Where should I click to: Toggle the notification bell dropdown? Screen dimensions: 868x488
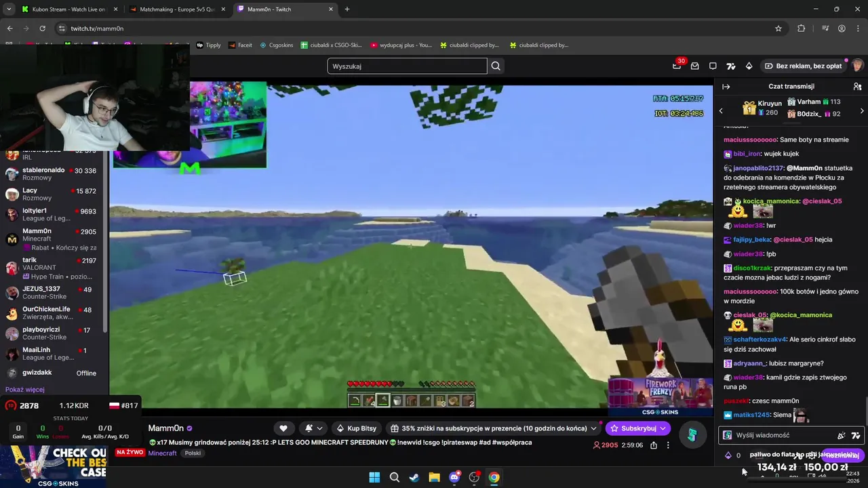(314, 428)
